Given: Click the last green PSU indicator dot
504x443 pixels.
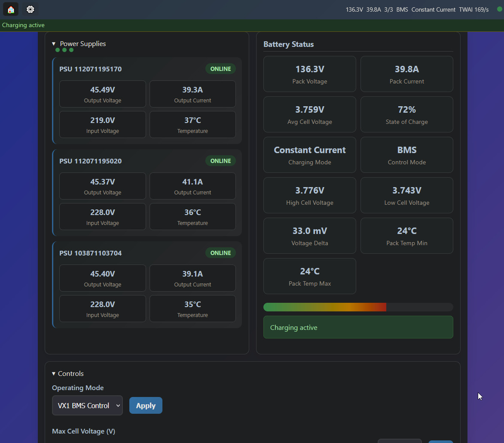Looking at the screenshot, I should coord(71,50).
